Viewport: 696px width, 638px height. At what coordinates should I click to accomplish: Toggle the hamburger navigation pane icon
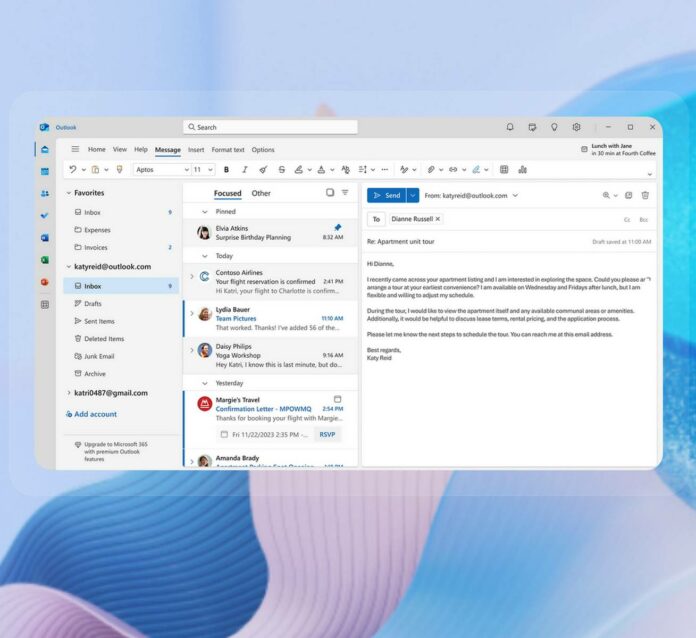tap(75, 149)
